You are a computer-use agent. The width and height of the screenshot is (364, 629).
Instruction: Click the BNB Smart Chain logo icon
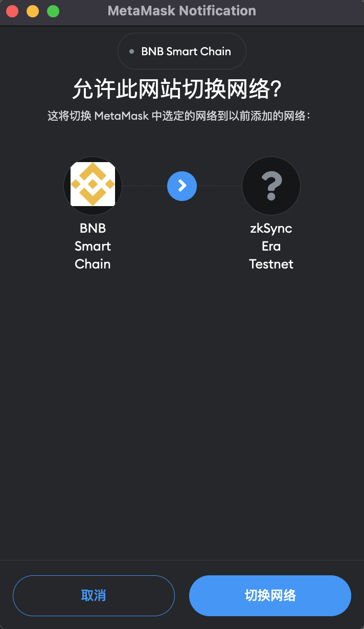point(93,185)
